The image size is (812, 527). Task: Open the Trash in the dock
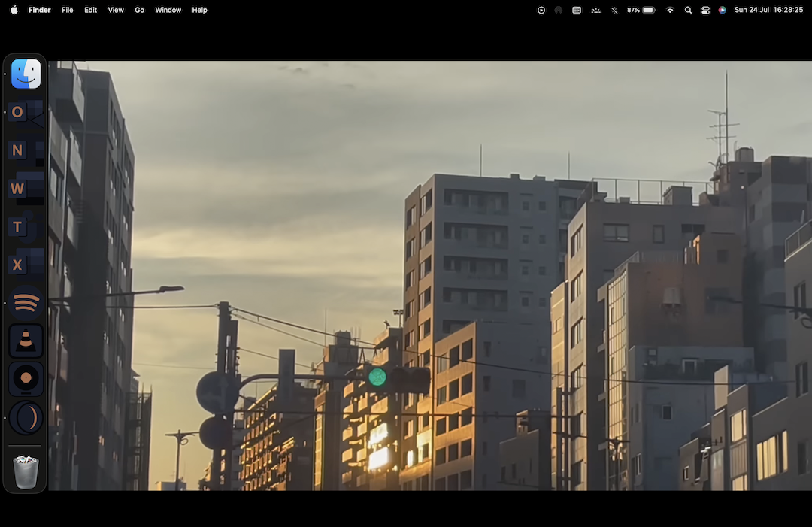point(26,471)
